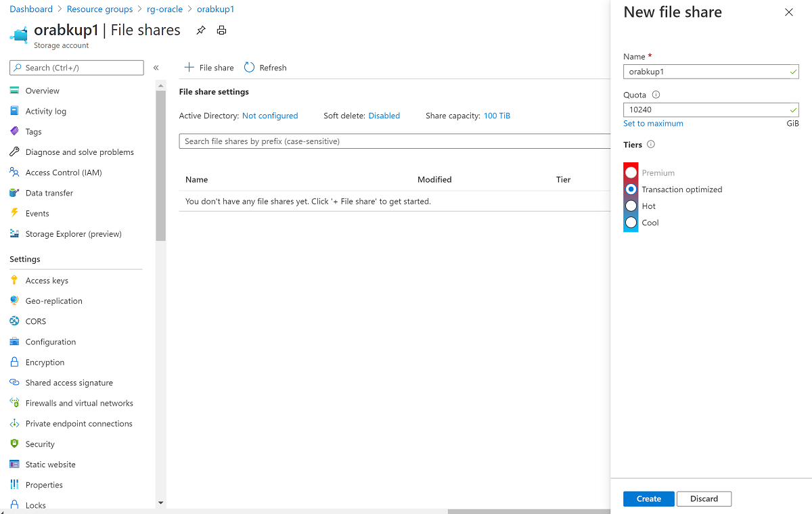The width and height of the screenshot is (812, 514).
Task: Pin the File shares page to dashboard
Action: click(200, 30)
